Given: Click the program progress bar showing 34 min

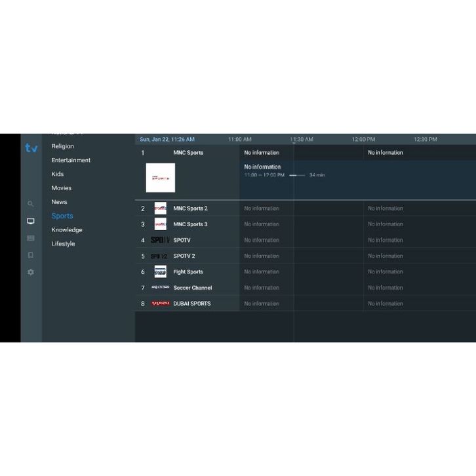Looking at the screenshot, I should [x=297, y=175].
